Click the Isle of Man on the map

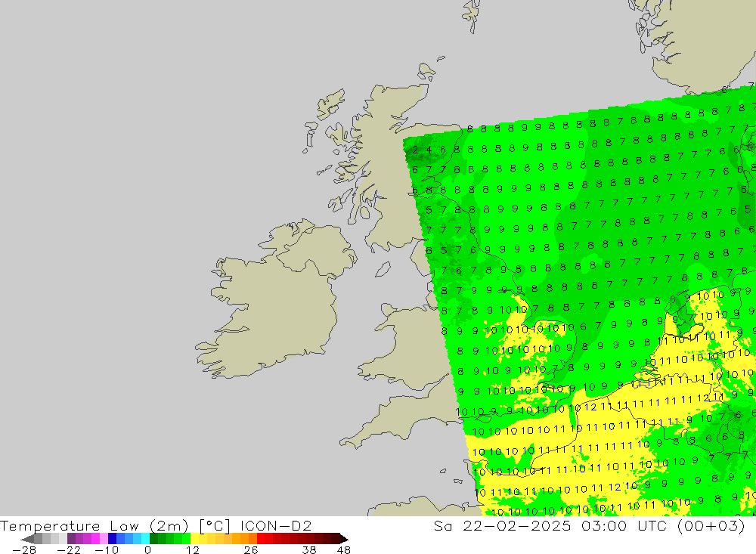383,269
